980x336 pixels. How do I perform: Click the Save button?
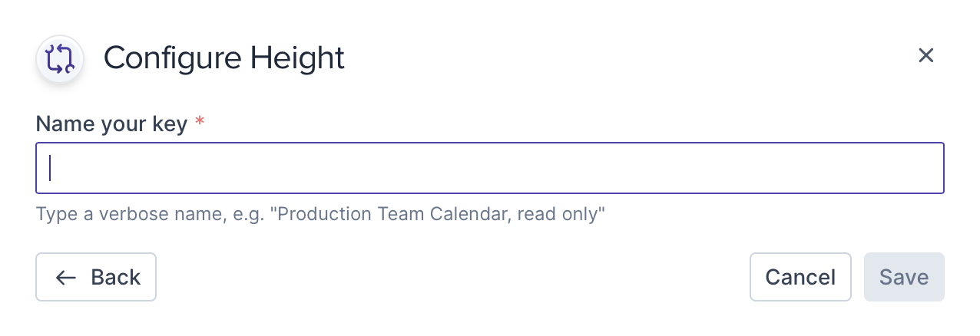click(903, 277)
